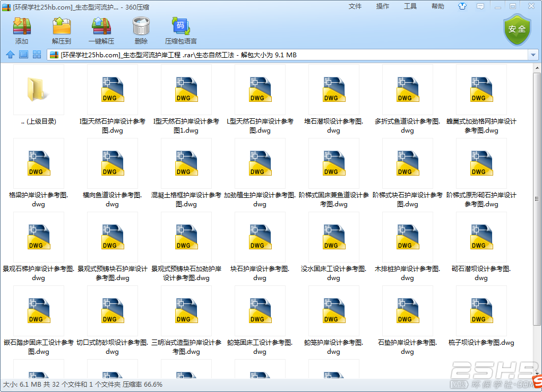
Task: Click the 添加 (Add) toolbar icon
Action: tap(22, 26)
